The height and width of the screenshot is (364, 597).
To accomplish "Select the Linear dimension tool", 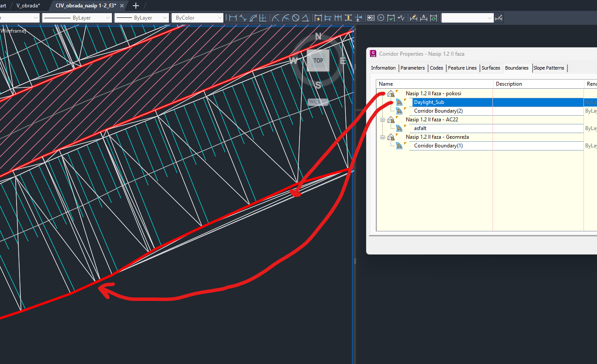I will (233, 18).
